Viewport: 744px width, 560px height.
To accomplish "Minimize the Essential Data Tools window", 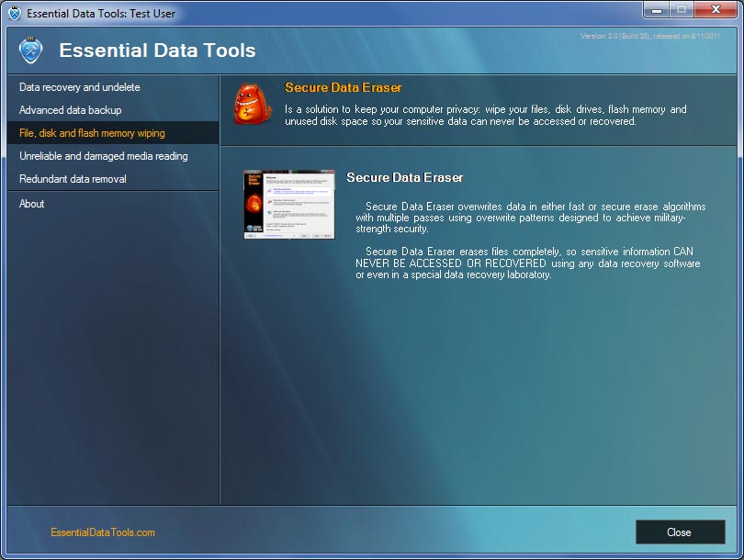I will tap(656, 10).
